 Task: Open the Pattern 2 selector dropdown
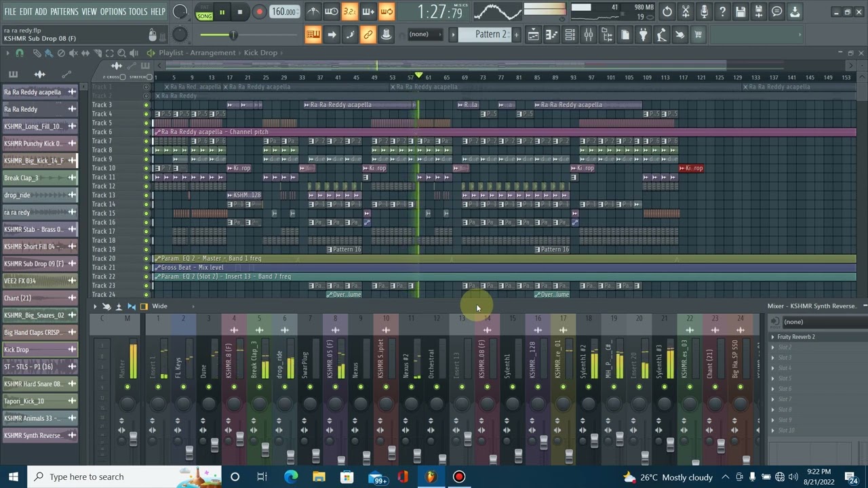click(484, 35)
